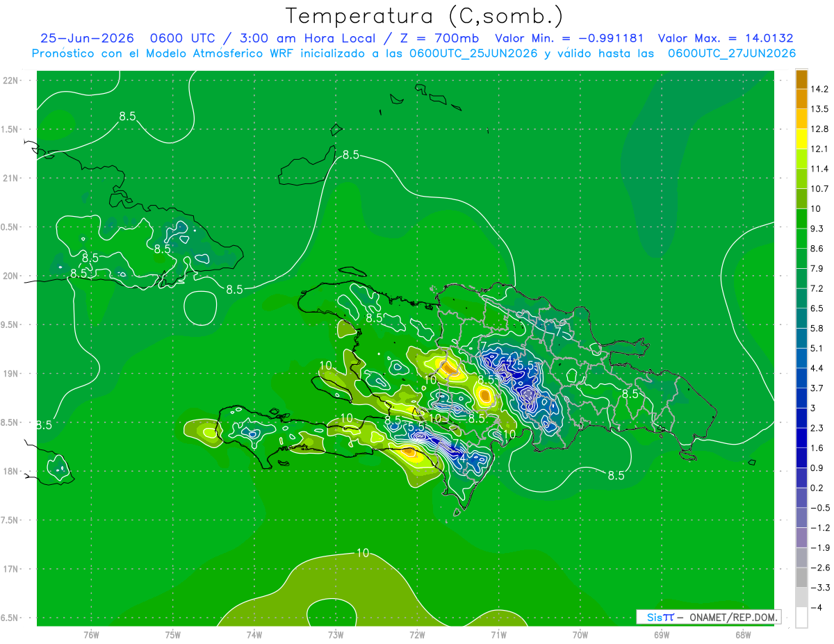Click the '19N' latitude axis label
The image size is (834, 644).
(x=10, y=374)
